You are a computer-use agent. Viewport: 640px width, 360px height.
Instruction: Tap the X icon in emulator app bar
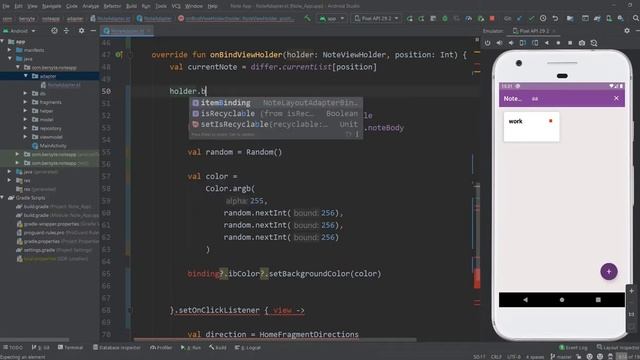click(616, 98)
